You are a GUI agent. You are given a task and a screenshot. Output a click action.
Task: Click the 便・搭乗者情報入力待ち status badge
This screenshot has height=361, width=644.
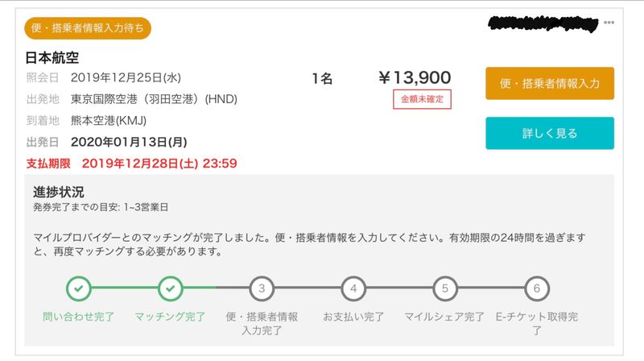tap(89, 28)
